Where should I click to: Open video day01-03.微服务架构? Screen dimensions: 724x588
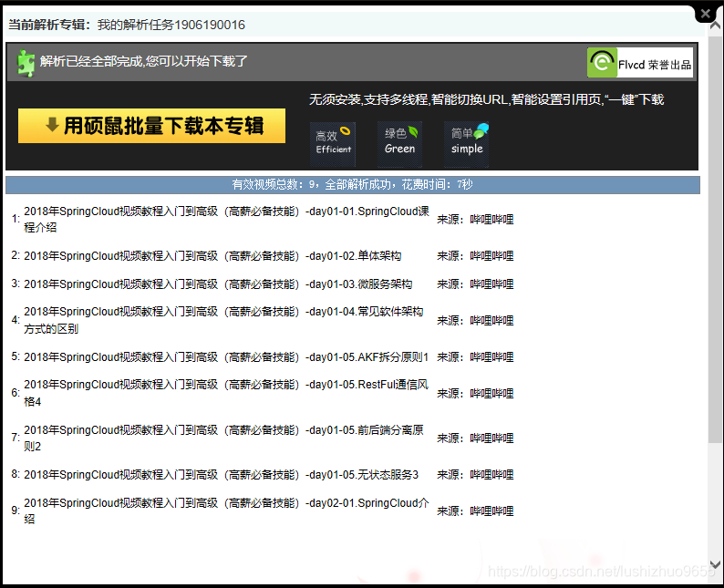[x=218, y=284]
